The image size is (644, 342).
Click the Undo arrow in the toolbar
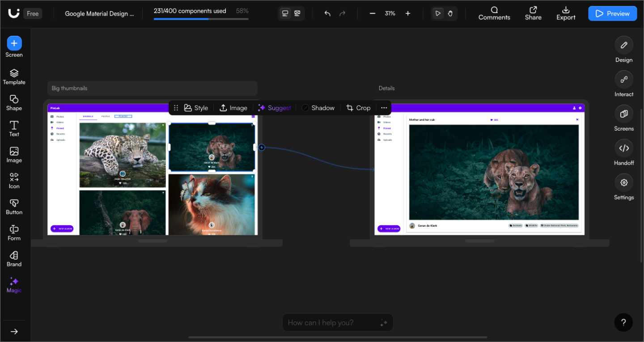[x=327, y=13]
